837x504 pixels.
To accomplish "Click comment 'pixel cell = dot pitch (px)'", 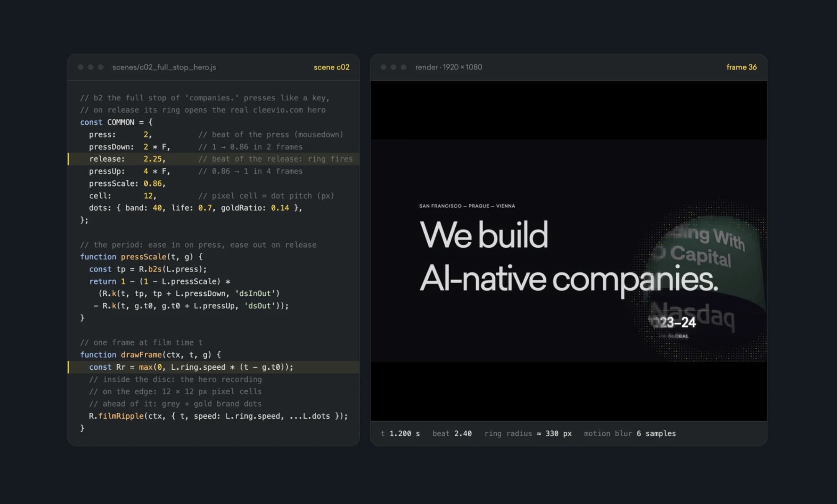I will pos(266,196).
